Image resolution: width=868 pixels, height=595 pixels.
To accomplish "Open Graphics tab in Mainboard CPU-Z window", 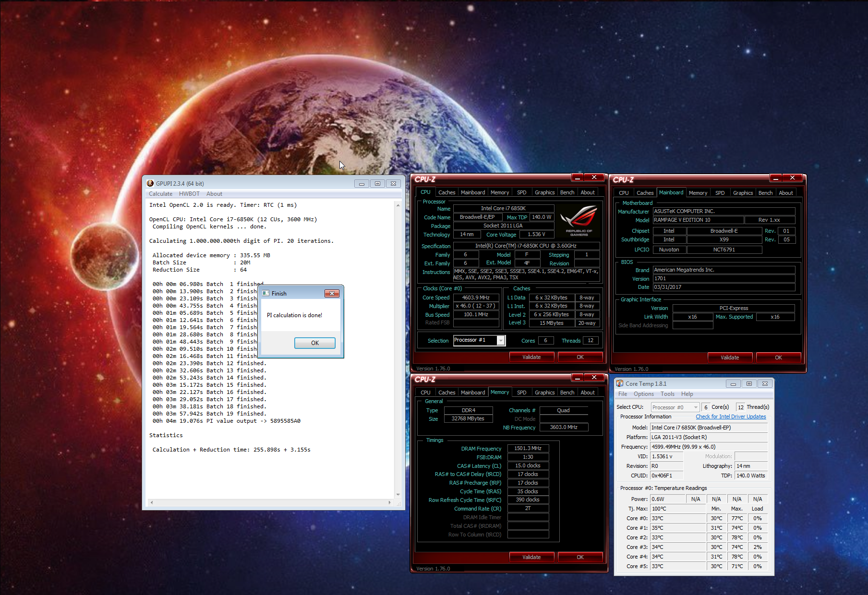I will click(743, 193).
